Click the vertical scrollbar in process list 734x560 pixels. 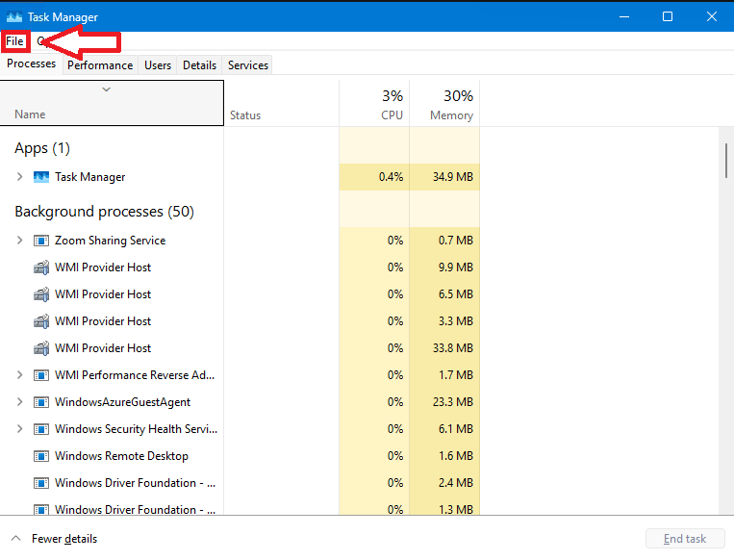[725, 160]
